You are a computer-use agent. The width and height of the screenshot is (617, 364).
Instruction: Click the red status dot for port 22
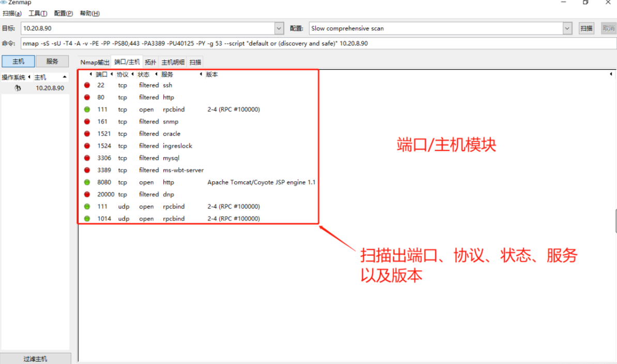tap(87, 85)
